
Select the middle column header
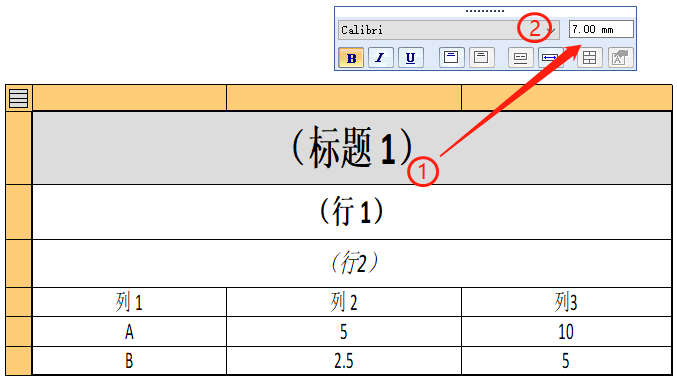tap(344, 98)
